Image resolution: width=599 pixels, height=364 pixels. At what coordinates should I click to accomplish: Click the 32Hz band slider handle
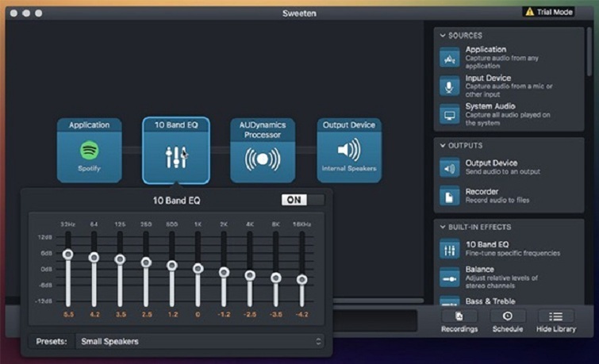pos(68,254)
